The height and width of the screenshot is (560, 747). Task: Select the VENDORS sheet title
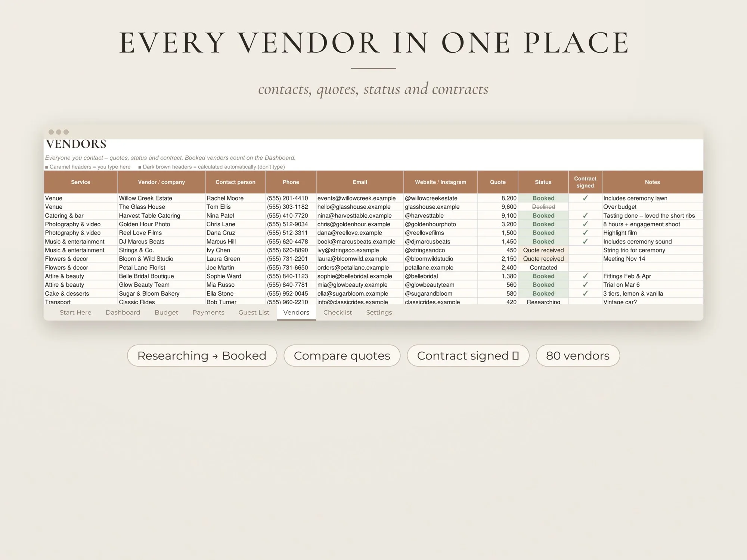76,144
